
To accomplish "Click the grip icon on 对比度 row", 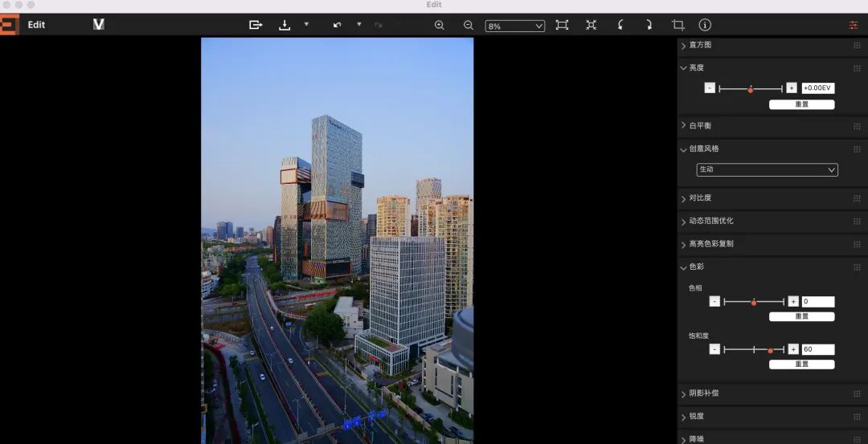I will [857, 198].
